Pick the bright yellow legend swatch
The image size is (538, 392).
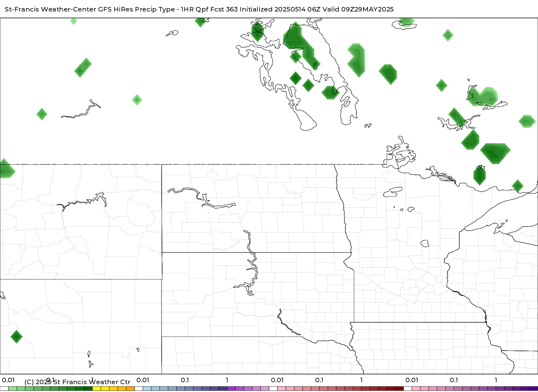97,389
